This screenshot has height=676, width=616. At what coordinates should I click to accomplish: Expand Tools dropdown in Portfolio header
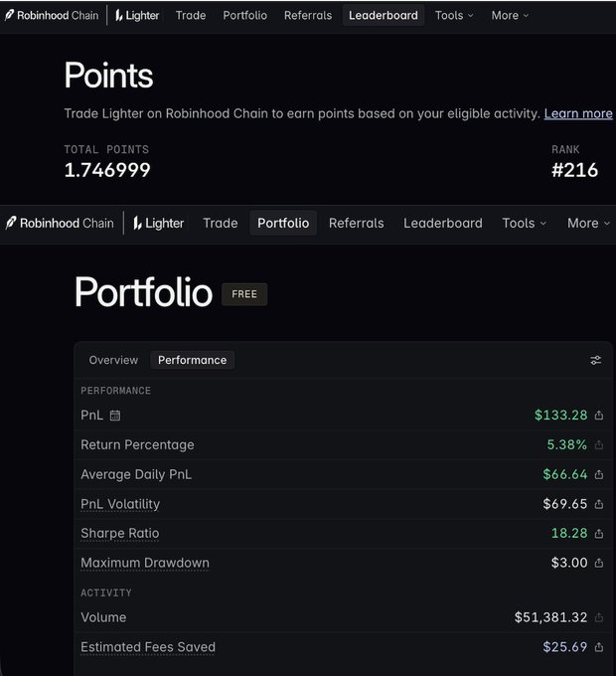tap(525, 223)
